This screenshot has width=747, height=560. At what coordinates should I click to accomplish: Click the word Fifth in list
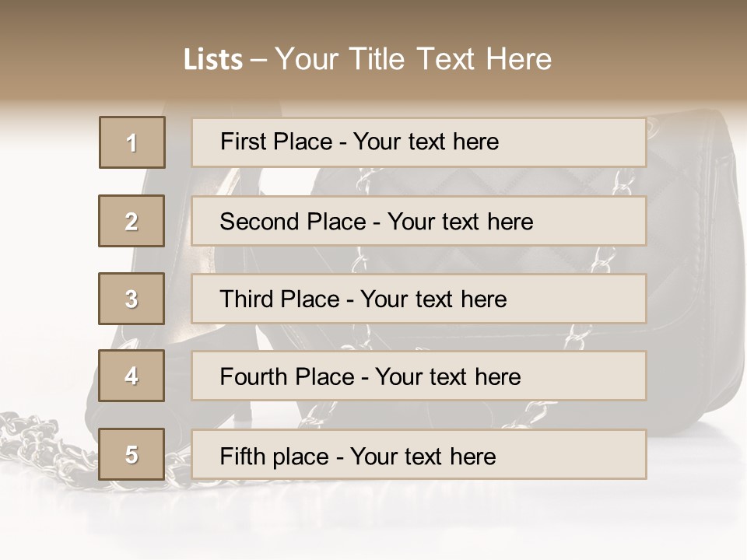243,456
